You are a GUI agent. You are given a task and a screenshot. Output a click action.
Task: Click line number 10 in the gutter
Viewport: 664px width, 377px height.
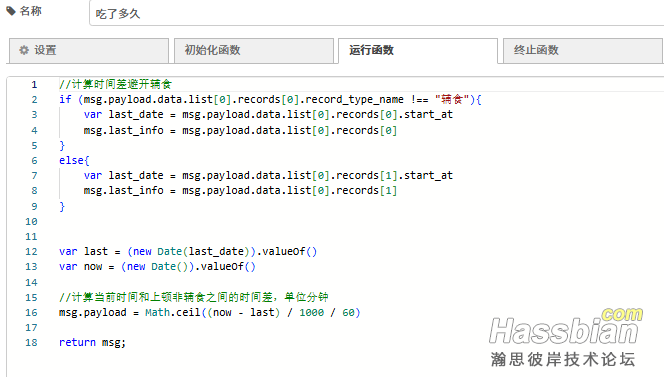pyautogui.click(x=31, y=222)
